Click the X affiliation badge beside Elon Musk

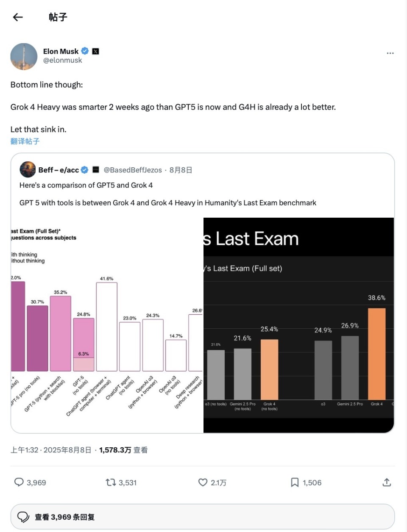[96, 51]
